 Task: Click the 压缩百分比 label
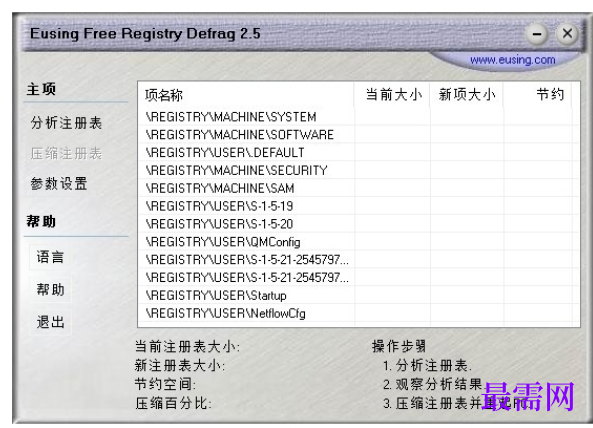click(173, 403)
